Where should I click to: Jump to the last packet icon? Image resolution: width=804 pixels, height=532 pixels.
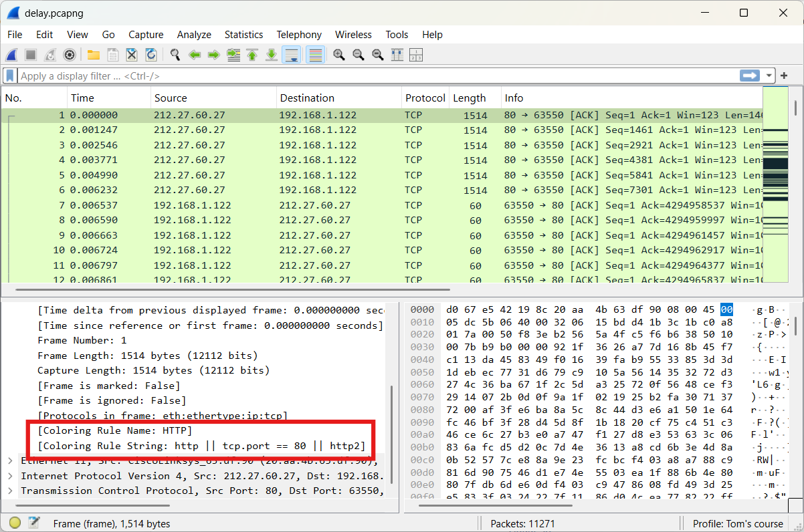(272, 55)
